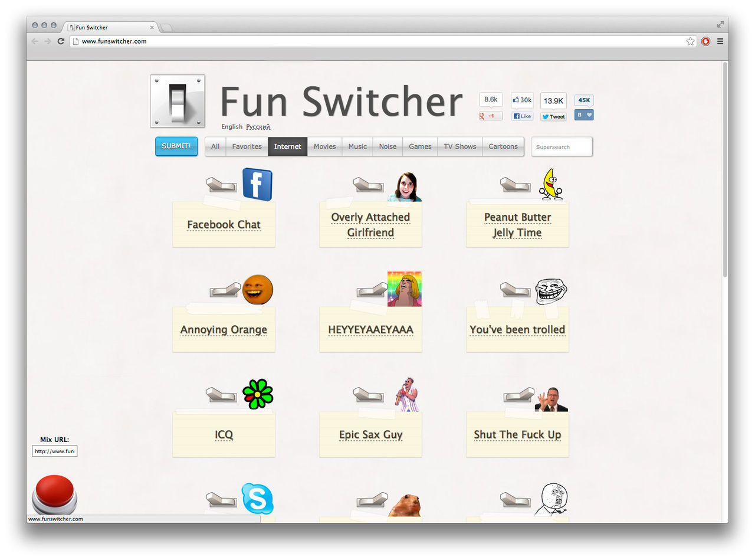The image size is (755, 560).
Task: Click the Google +1 button
Action: click(491, 116)
